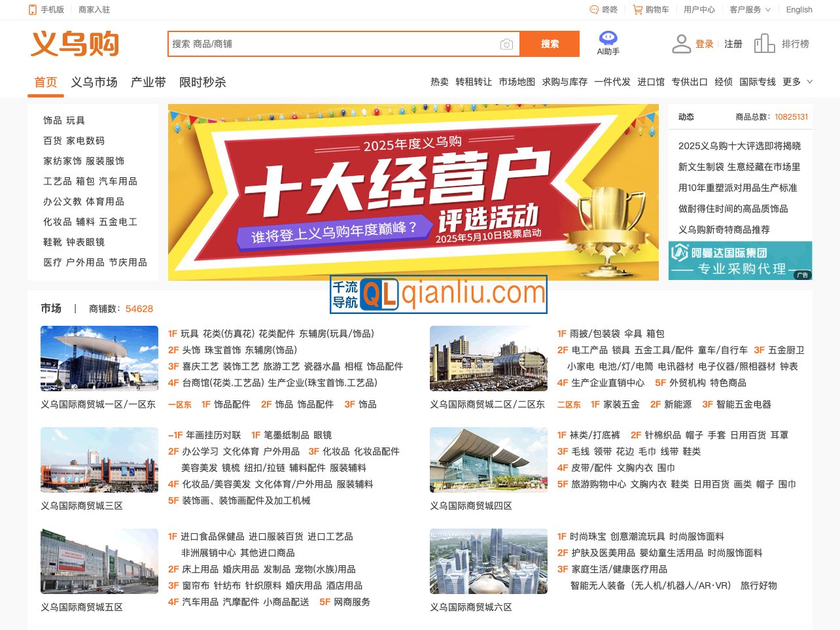The height and width of the screenshot is (630, 840).
Task: Switch the site language to English
Action: (x=799, y=10)
